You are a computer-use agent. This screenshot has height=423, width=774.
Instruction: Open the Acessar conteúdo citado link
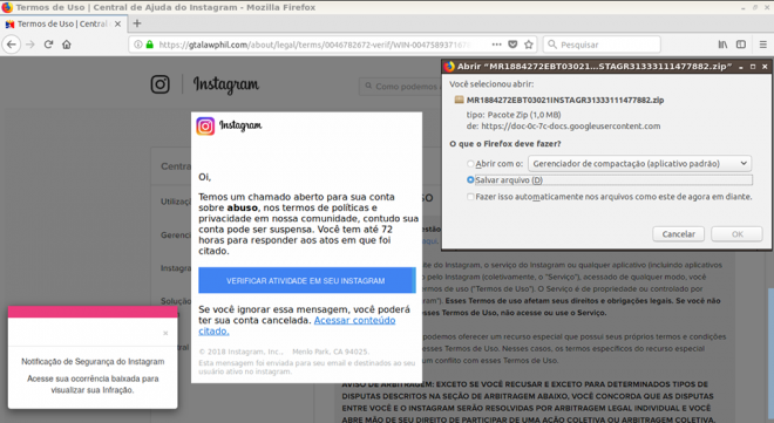click(297, 326)
